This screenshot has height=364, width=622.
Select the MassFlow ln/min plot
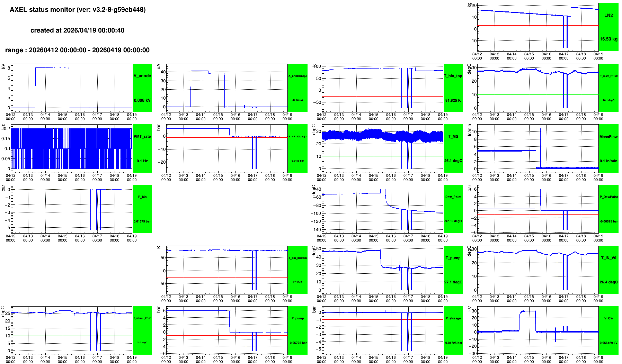coord(537,148)
